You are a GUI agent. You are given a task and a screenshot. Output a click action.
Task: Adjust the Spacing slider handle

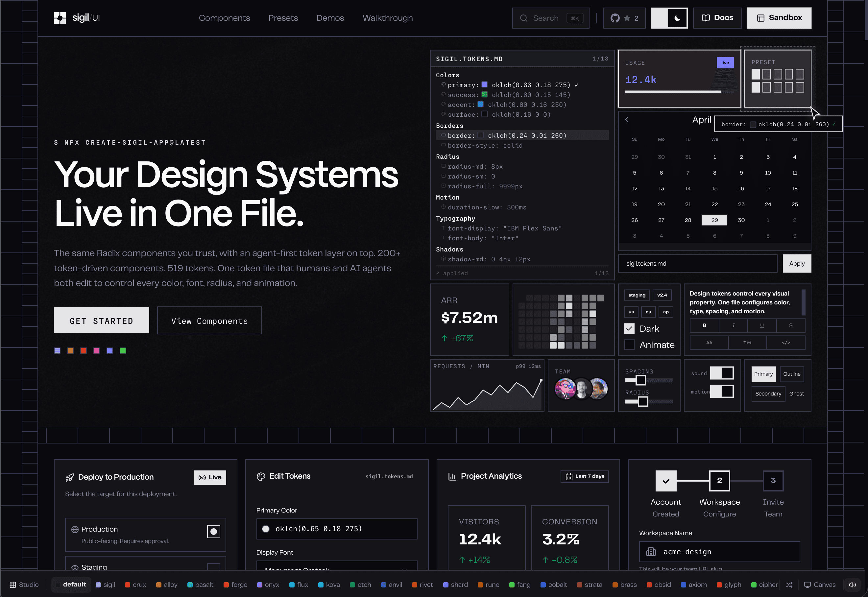[x=640, y=380]
